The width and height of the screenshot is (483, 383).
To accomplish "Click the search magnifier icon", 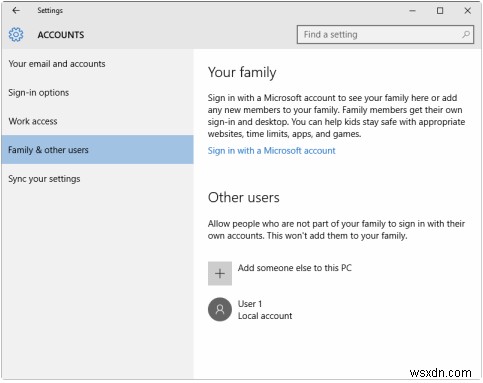I will [466, 34].
